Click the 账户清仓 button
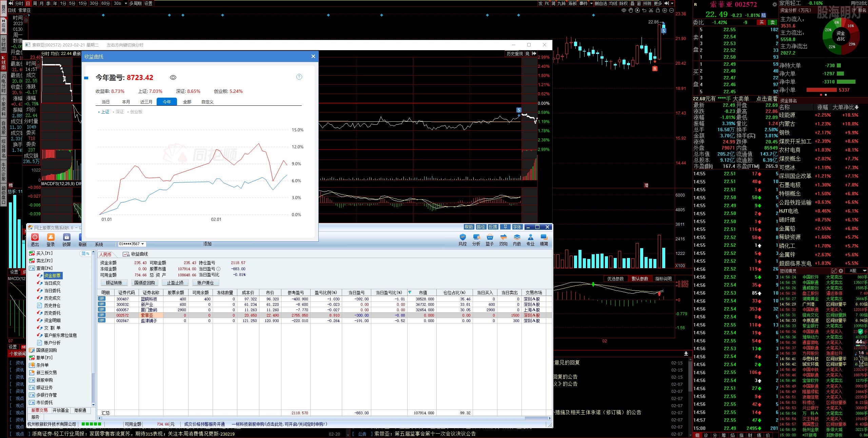 [205, 283]
